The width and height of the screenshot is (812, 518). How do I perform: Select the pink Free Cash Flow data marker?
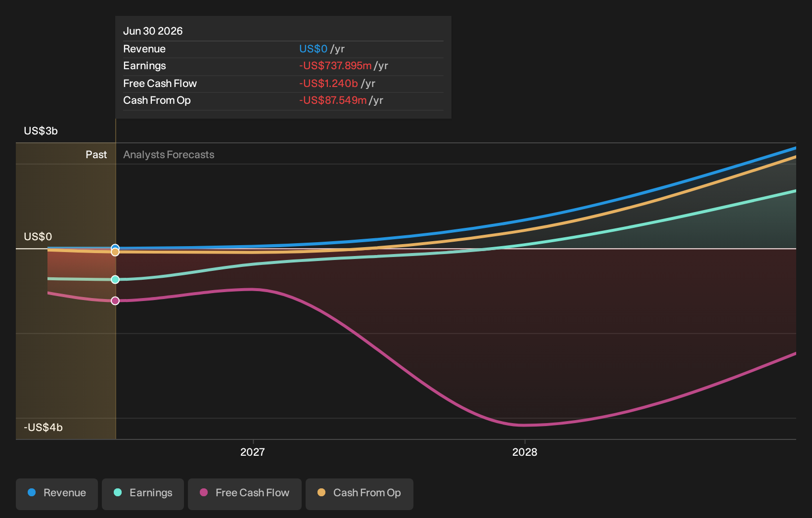coord(115,301)
